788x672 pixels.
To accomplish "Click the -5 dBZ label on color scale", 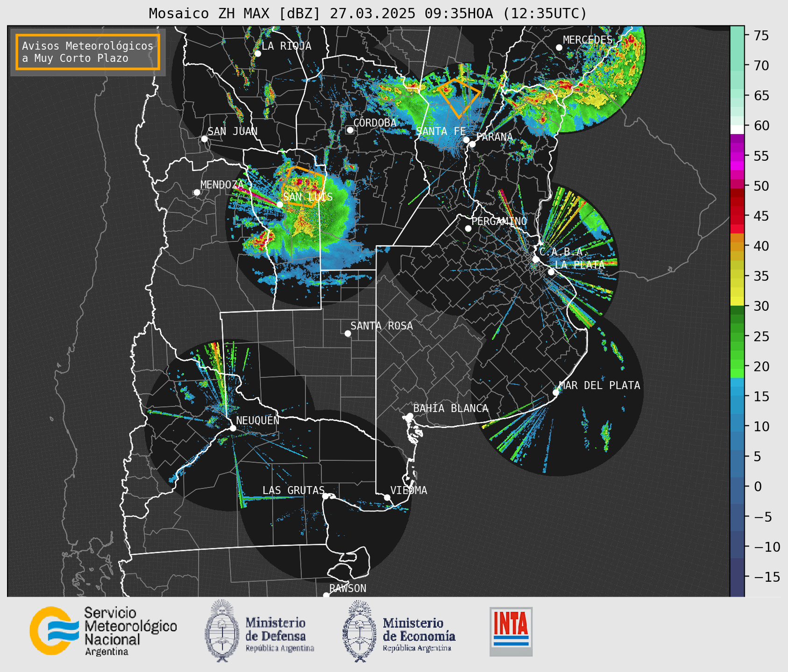I will click(764, 516).
